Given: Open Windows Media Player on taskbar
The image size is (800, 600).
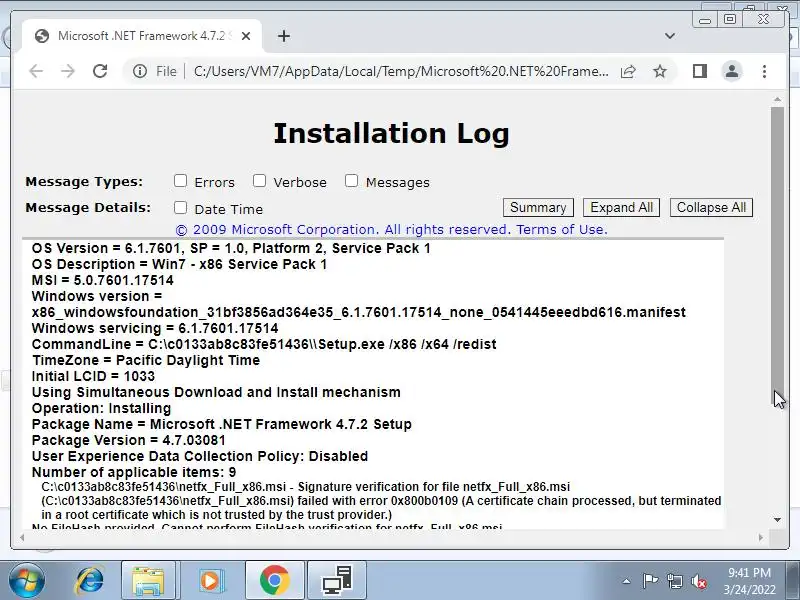Looking at the screenshot, I should point(210,581).
